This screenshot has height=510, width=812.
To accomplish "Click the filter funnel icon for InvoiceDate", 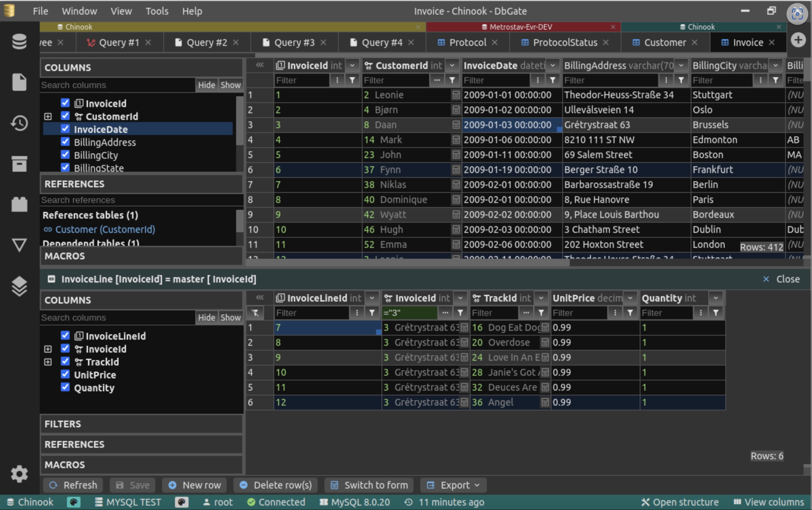I will (553, 80).
